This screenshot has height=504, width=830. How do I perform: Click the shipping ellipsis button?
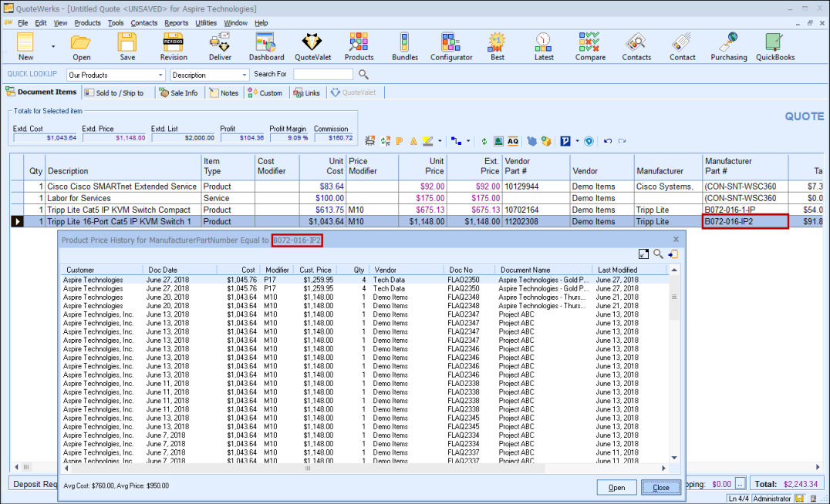(741, 483)
